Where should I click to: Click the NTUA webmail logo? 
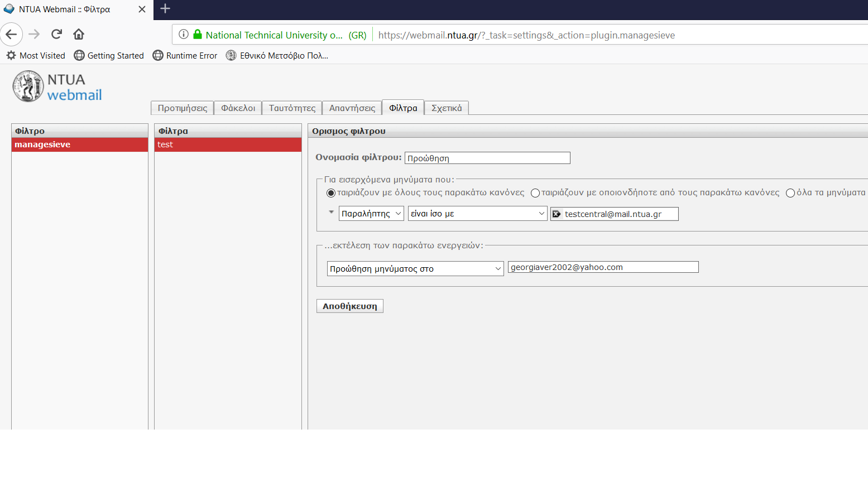pyautogui.click(x=57, y=86)
